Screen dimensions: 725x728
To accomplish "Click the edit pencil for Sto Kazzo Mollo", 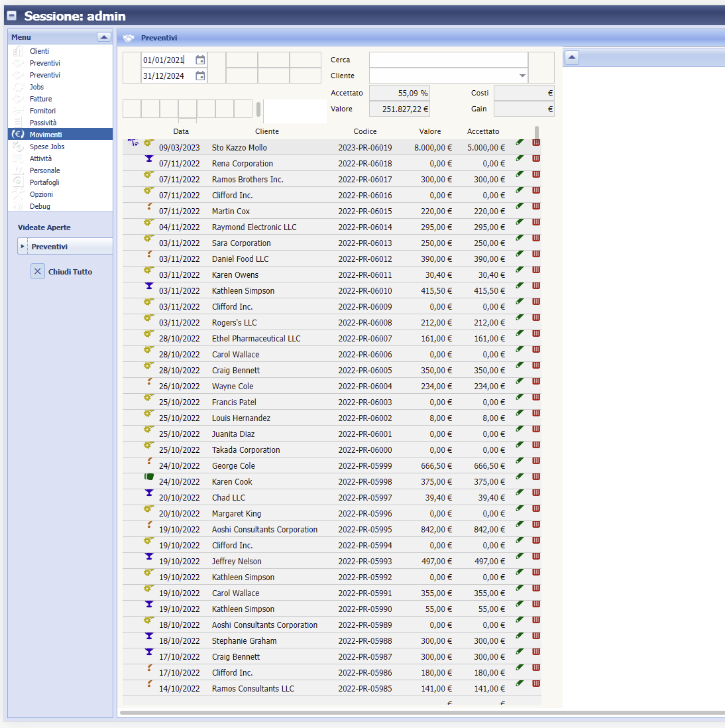I will [x=520, y=143].
